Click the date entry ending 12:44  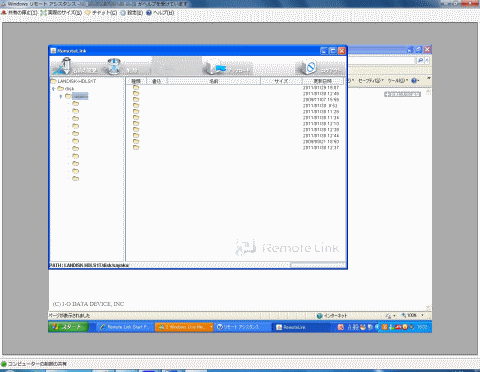321,136
